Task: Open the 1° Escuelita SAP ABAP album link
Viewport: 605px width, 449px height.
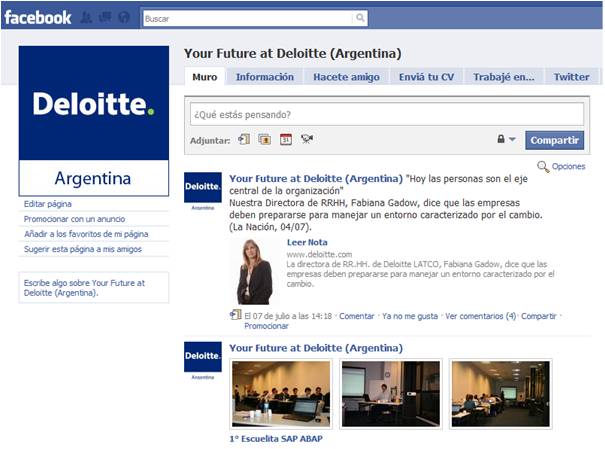Action: click(276, 439)
